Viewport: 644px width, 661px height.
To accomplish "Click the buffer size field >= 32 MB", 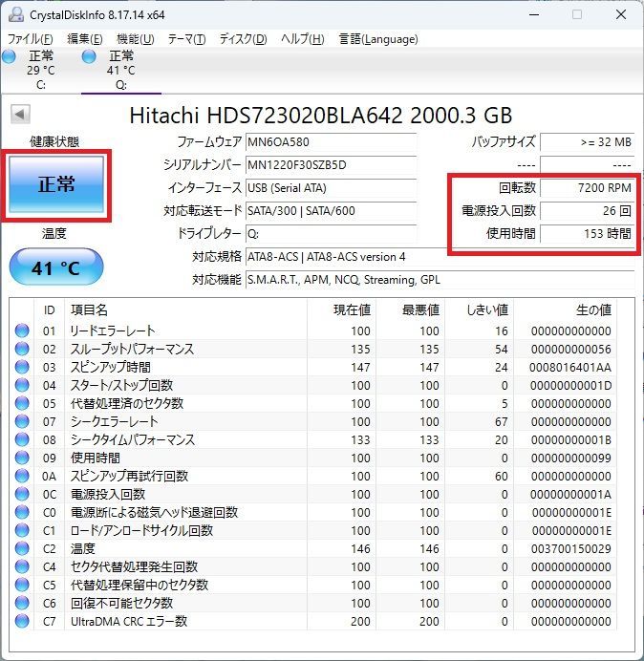I will (x=587, y=142).
